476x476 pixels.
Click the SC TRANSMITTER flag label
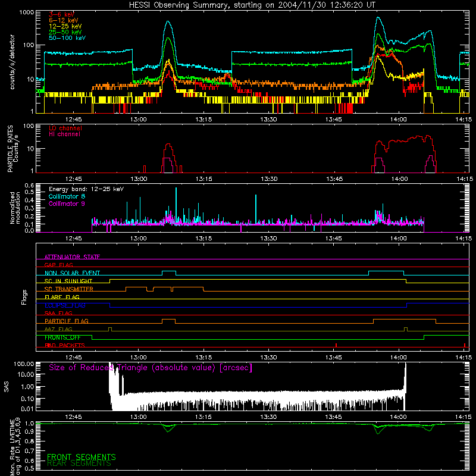[69, 289]
